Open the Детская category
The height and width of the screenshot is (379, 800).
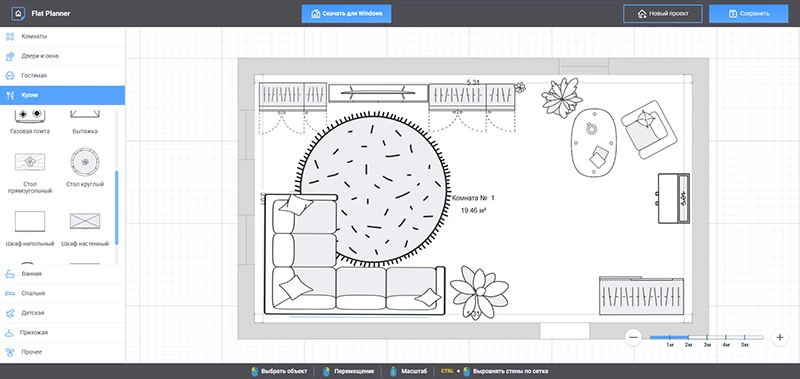pyautogui.click(x=62, y=313)
